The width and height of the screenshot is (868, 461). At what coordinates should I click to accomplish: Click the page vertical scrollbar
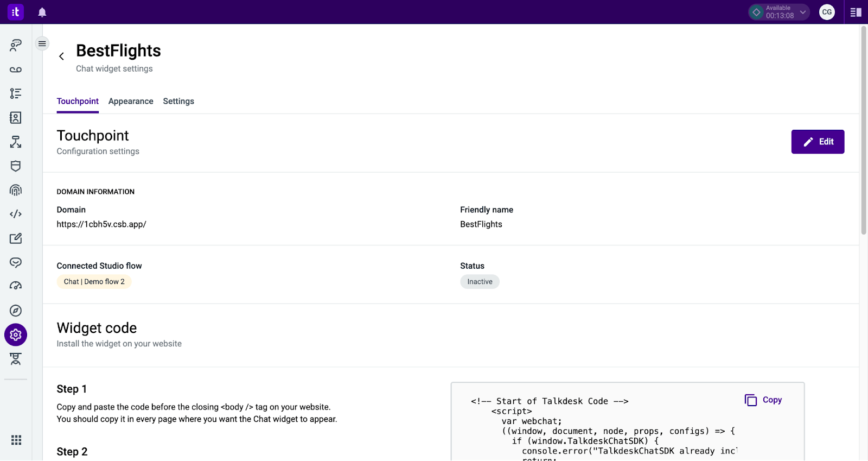pos(864,130)
